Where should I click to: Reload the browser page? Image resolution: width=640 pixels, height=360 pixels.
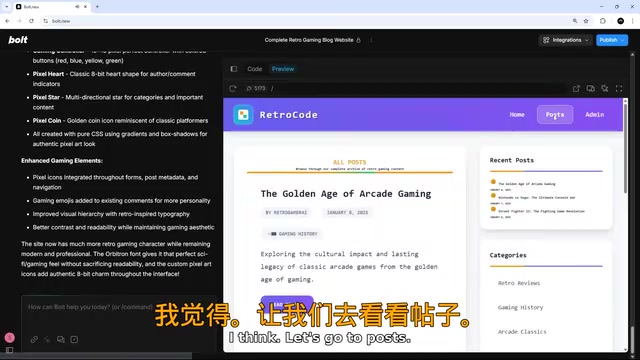click(x=31, y=21)
